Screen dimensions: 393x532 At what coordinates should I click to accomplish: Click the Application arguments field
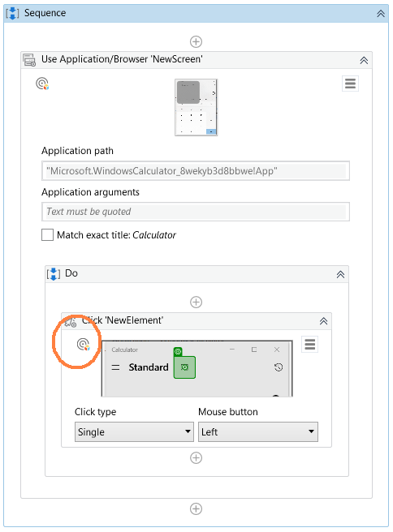point(196,212)
